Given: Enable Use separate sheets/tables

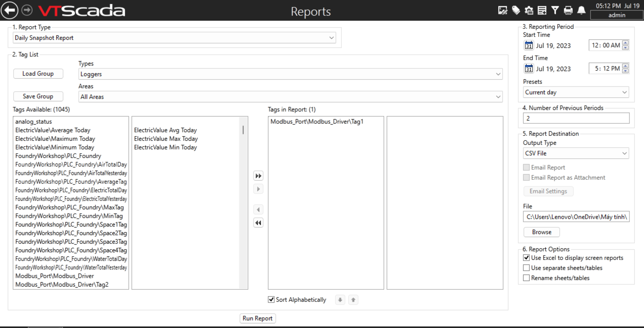Looking at the screenshot, I should coord(526,268).
